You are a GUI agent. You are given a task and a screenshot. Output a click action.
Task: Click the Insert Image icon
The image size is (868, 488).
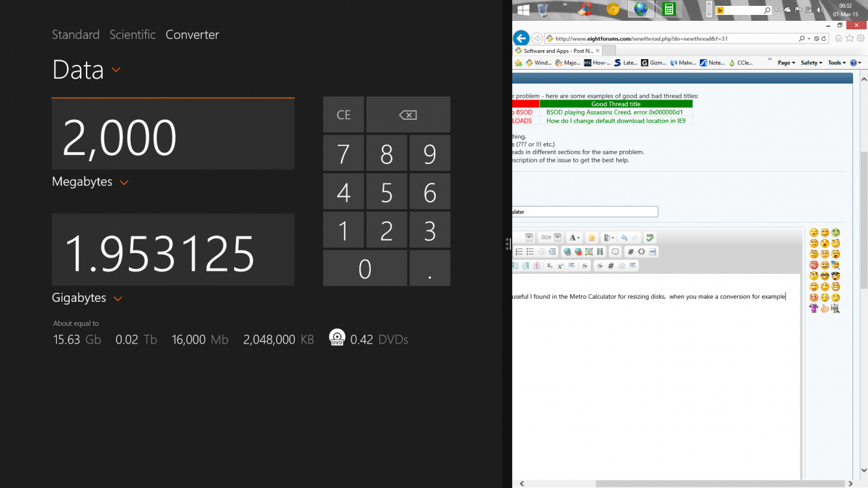click(x=588, y=252)
